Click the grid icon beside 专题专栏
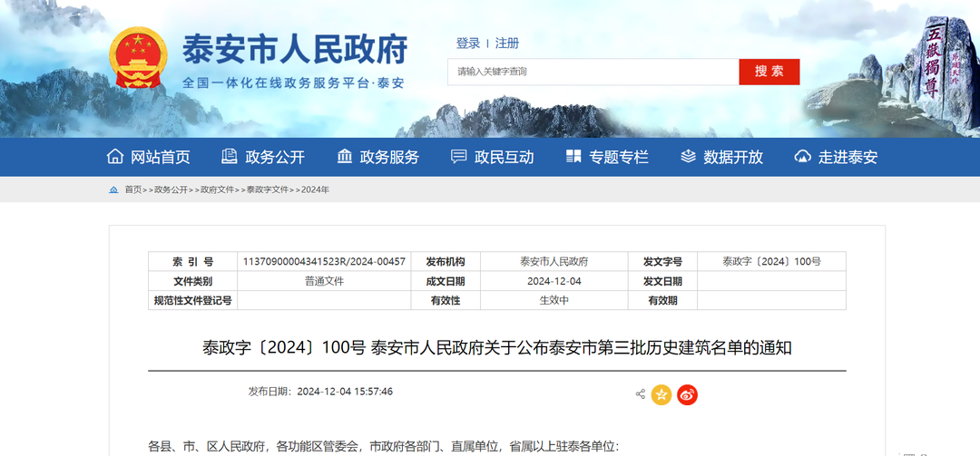This screenshot has height=456, width=980. pyautogui.click(x=573, y=157)
